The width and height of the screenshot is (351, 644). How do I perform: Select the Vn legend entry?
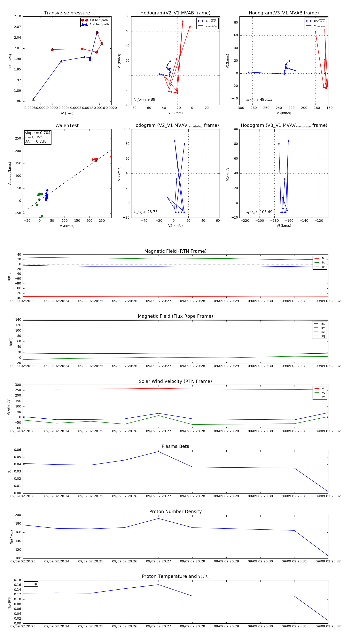320,397
